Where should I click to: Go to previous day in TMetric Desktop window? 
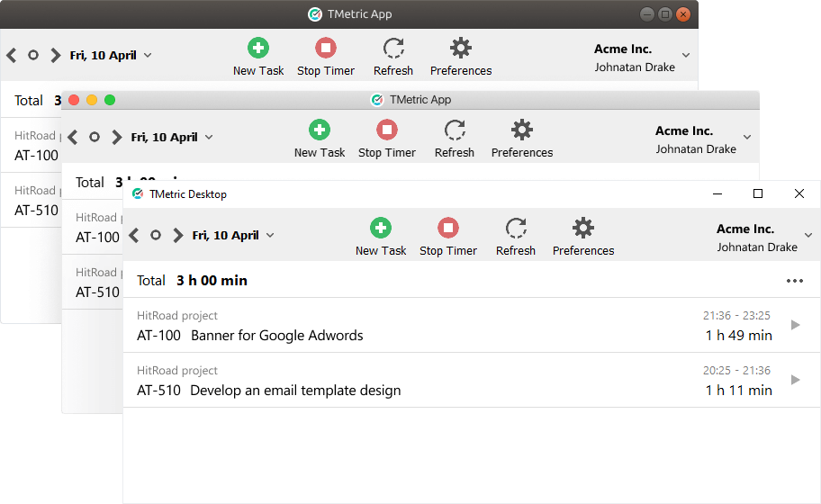[134, 236]
